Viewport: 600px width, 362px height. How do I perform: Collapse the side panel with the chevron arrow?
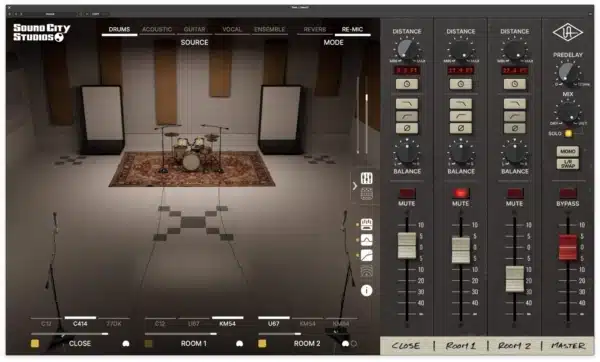[x=355, y=186]
